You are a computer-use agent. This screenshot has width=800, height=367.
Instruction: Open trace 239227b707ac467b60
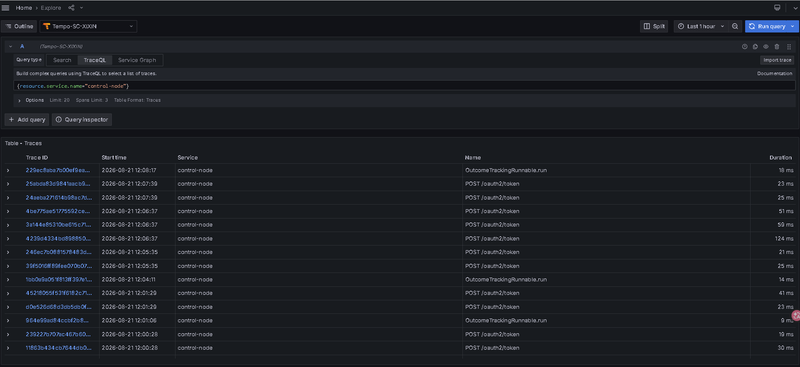click(58, 334)
